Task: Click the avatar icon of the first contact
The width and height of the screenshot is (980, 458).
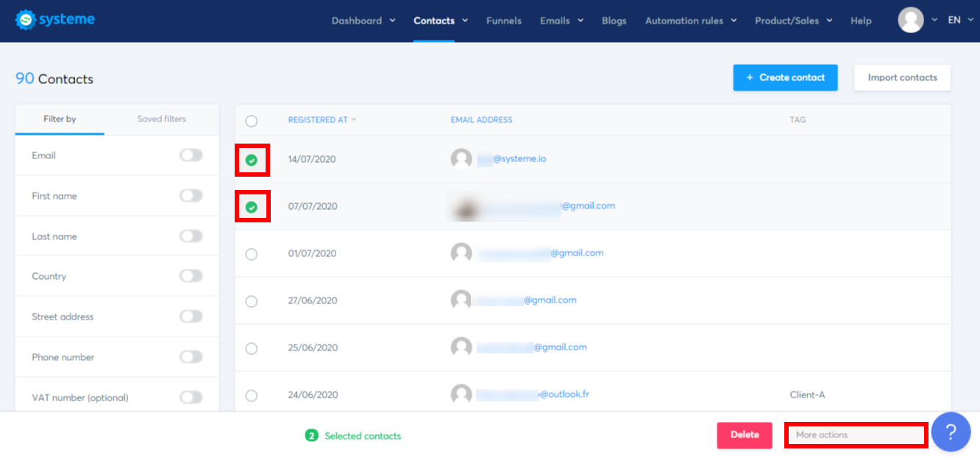Action: (461, 158)
